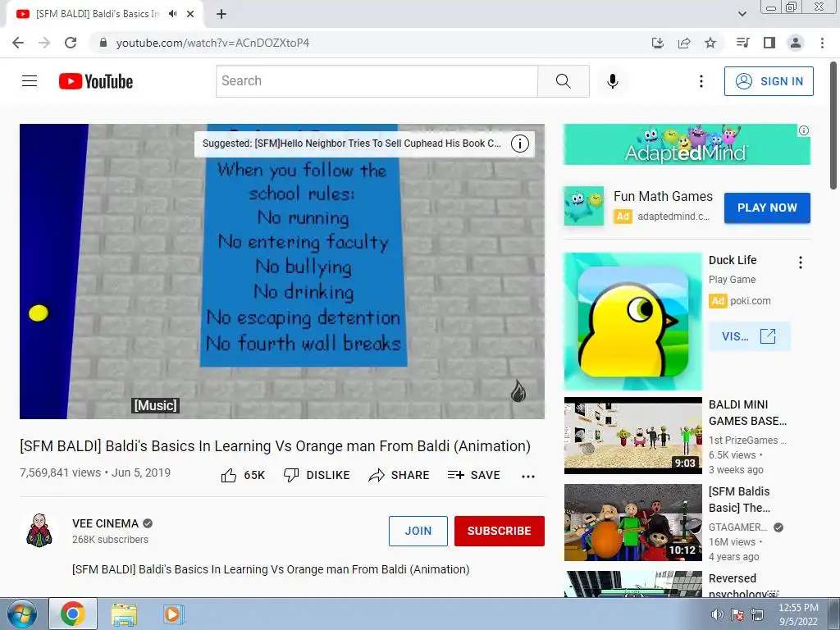Click the video description text below channel

[x=271, y=569]
